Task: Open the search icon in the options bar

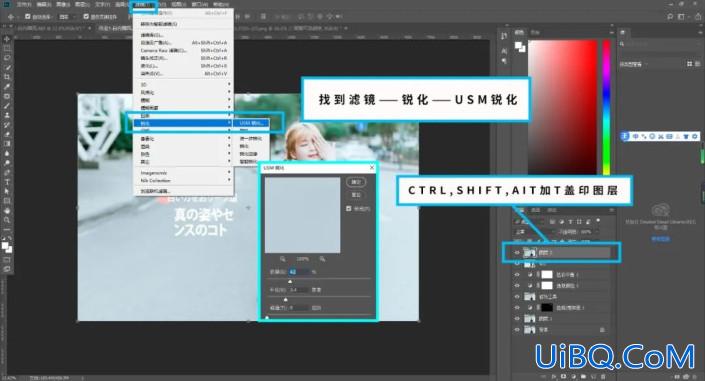Action: (670, 17)
